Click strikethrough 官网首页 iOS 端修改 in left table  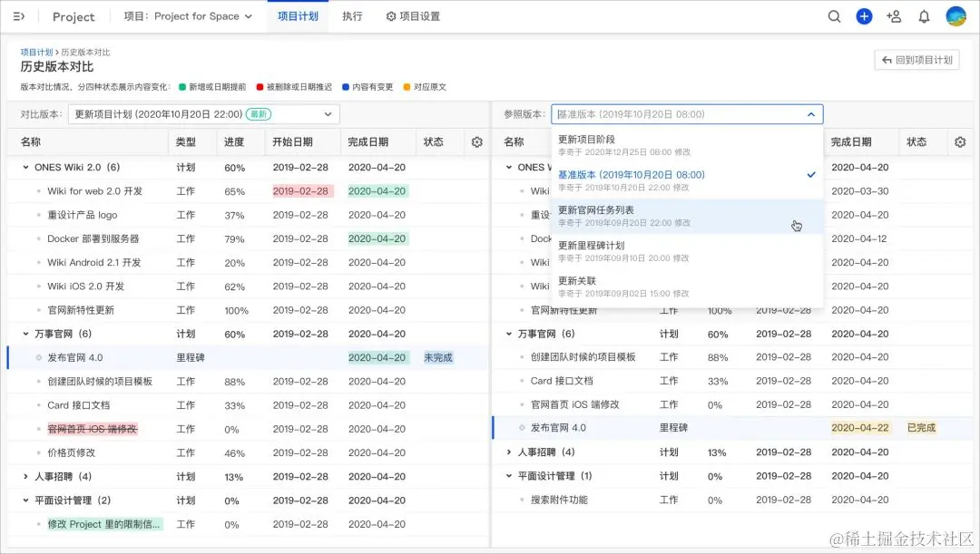pyautogui.click(x=92, y=429)
